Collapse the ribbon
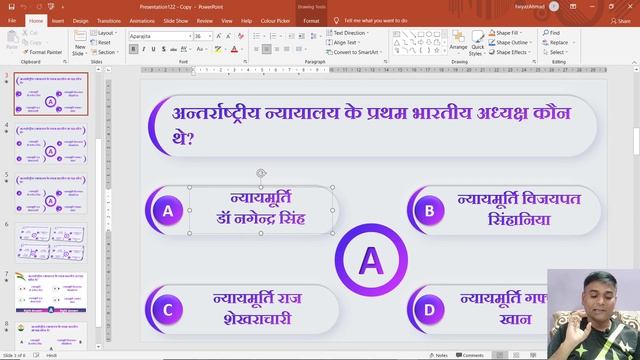640x360 pixels. [x=634, y=62]
